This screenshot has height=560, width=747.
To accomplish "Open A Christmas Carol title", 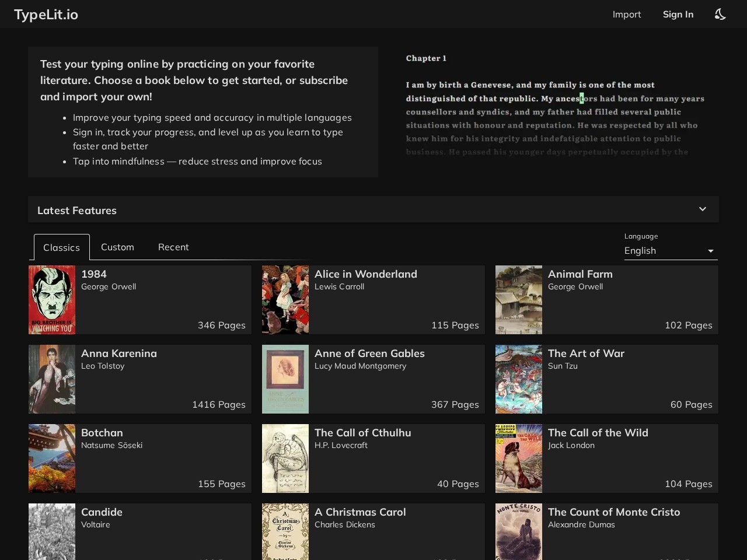I will (360, 512).
